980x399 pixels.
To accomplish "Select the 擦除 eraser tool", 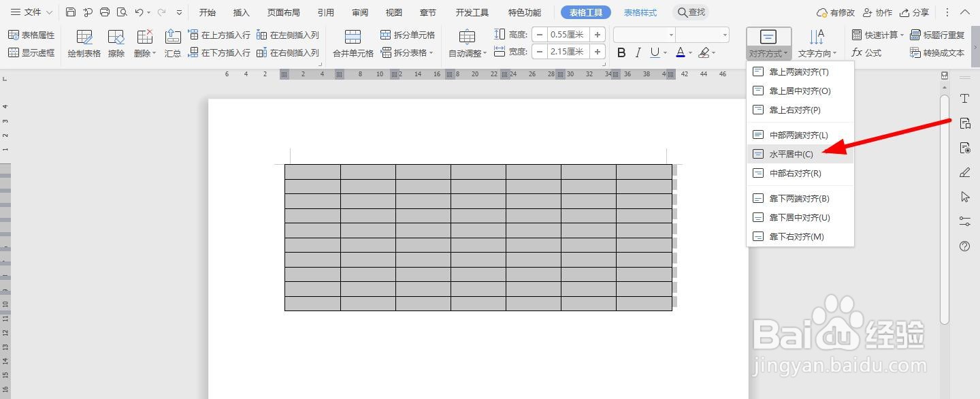I will point(116,44).
